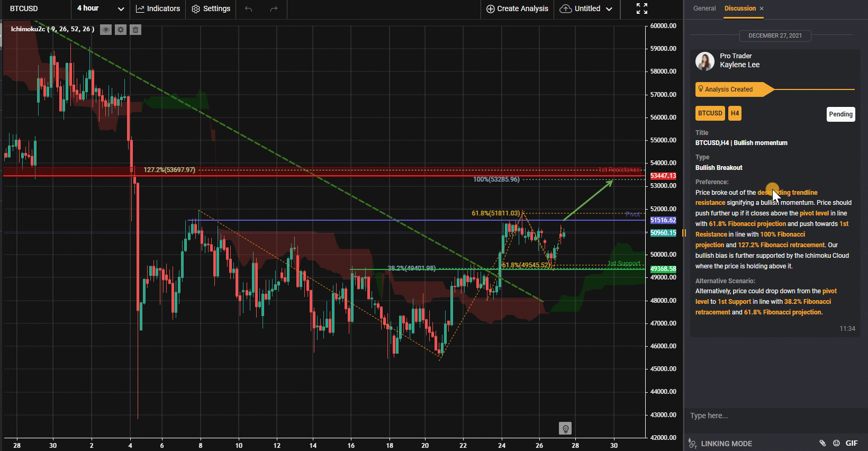
Task: Click the 11:34 message timestamp
Action: 847,329
